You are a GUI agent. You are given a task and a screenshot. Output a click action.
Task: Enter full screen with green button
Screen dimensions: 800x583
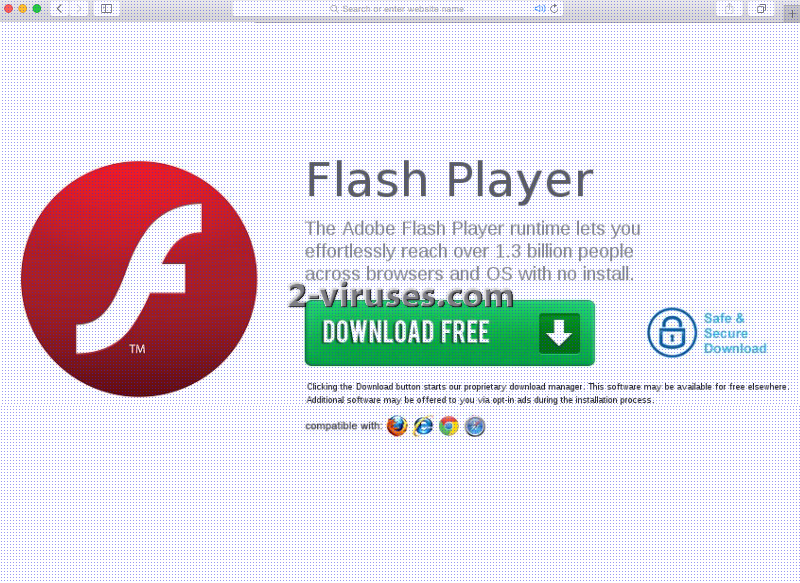(37, 8)
